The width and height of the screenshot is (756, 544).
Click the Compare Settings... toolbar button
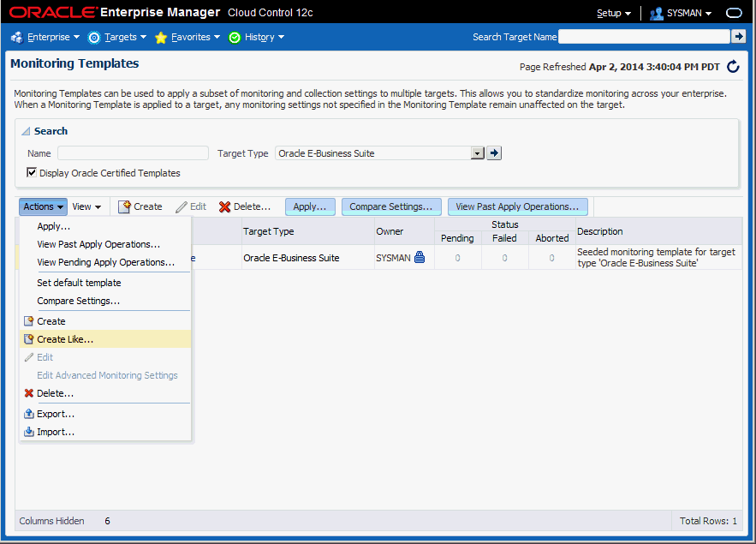(x=391, y=206)
